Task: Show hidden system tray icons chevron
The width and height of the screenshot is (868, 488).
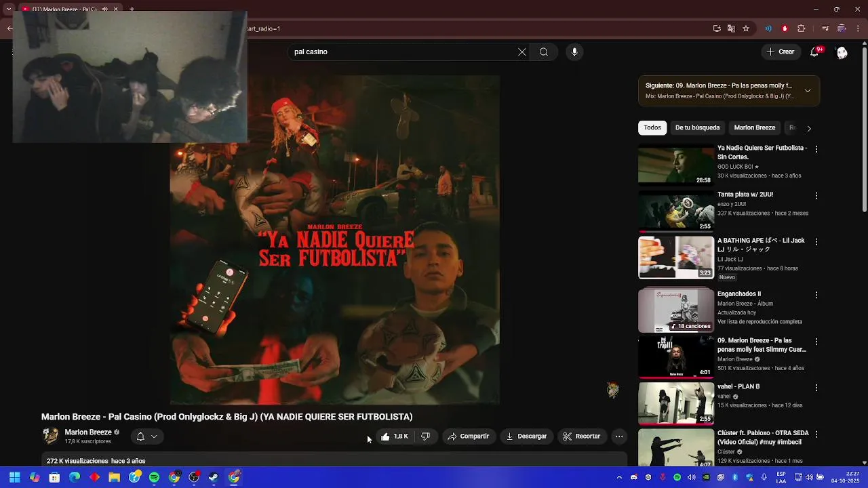Action: pos(619,477)
